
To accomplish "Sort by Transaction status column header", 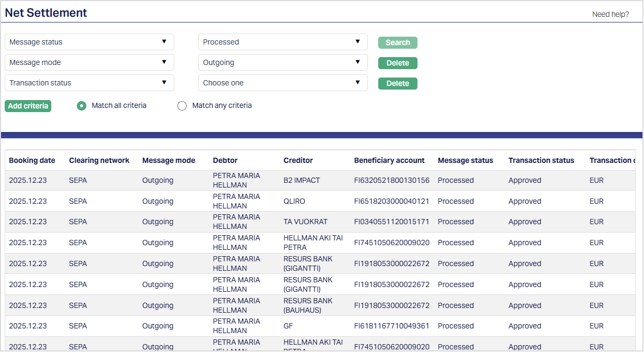I will coord(541,160).
